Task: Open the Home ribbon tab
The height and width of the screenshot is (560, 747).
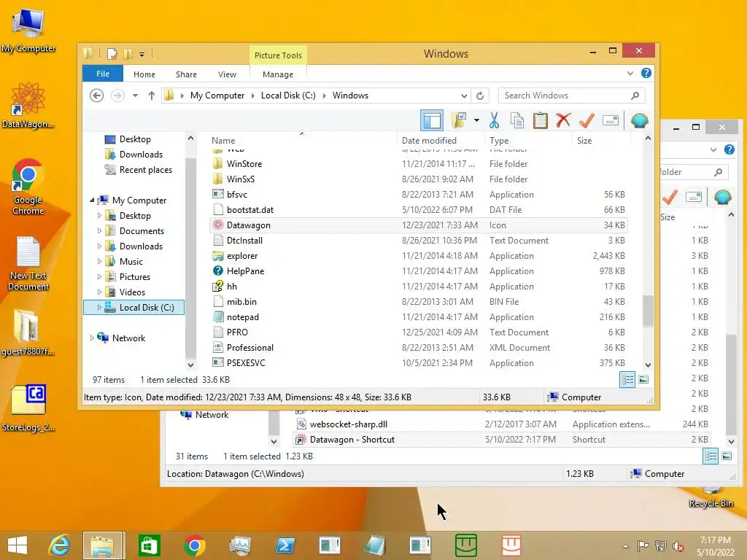Action: click(144, 74)
